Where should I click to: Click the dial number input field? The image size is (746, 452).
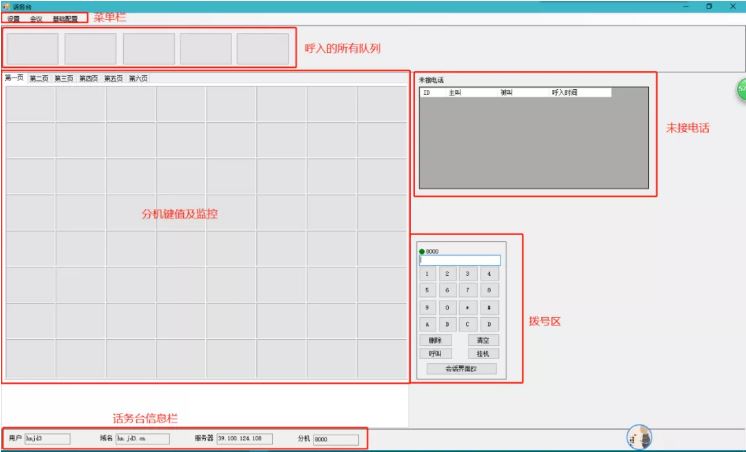coord(460,261)
